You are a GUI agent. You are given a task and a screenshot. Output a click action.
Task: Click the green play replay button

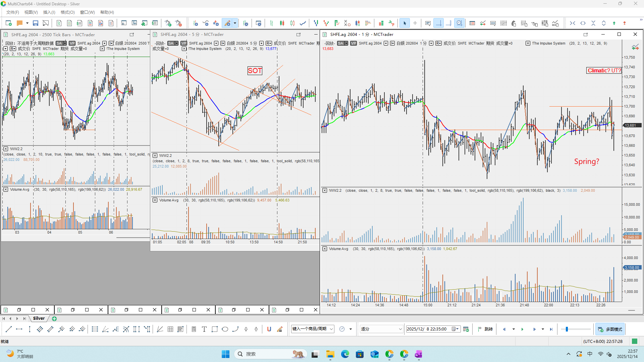point(522,329)
